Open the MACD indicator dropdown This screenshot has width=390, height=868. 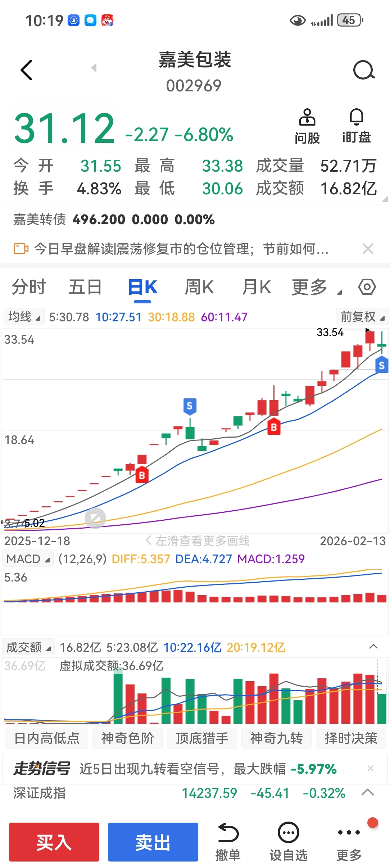point(28,559)
